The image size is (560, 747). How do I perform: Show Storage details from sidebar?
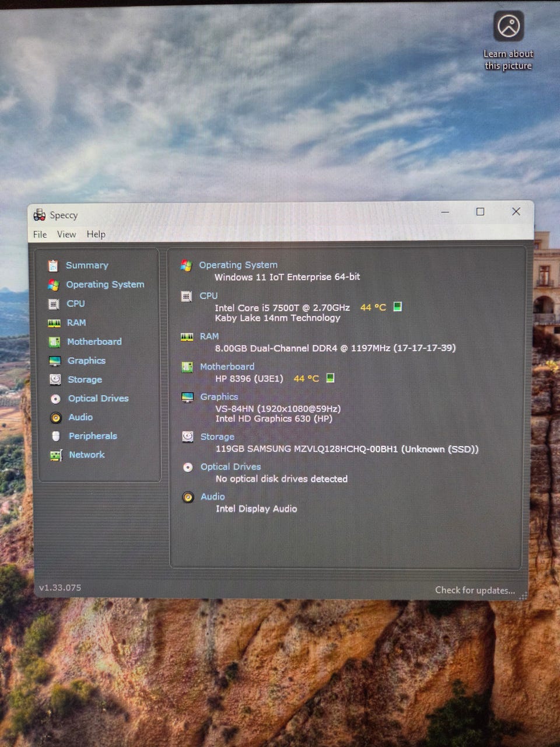pos(85,380)
